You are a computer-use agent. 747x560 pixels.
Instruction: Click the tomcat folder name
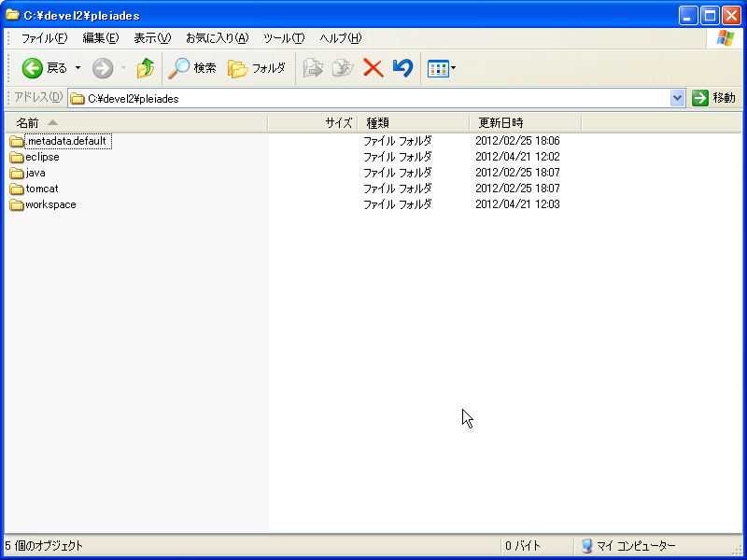pos(42,189)
